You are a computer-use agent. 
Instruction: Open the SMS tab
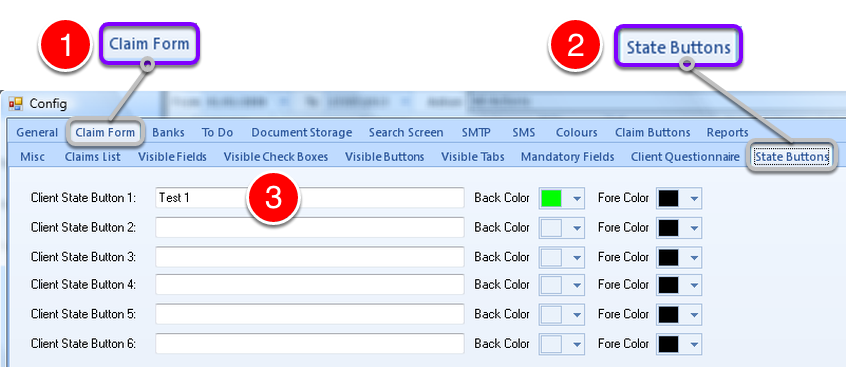pos(524,133)
